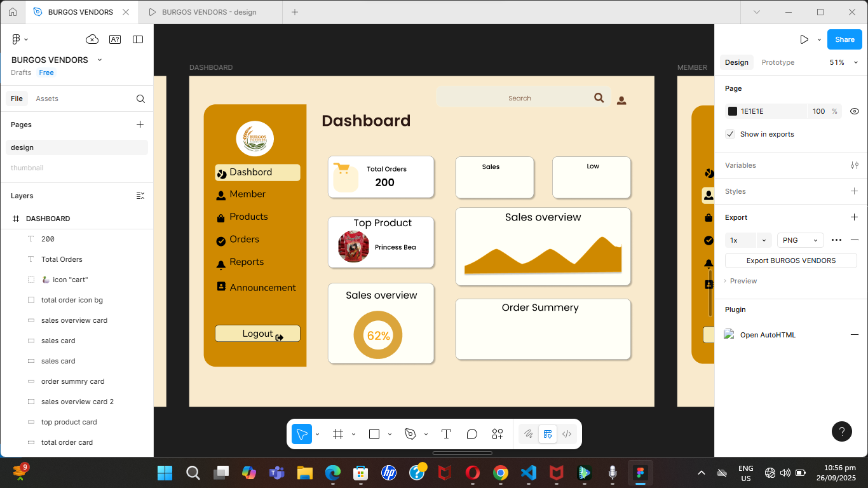
Task: Toggle page background color visibility eye
Action: [854, 111]
